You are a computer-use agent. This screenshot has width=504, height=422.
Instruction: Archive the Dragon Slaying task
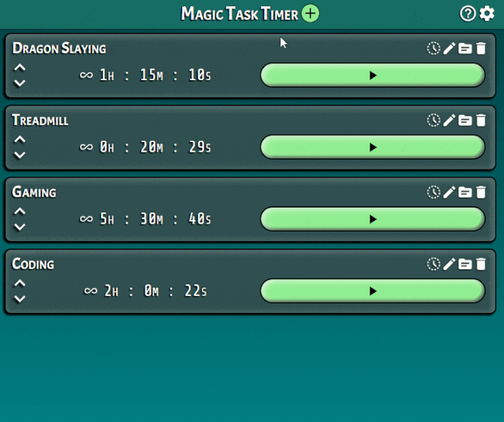(465, 49)
